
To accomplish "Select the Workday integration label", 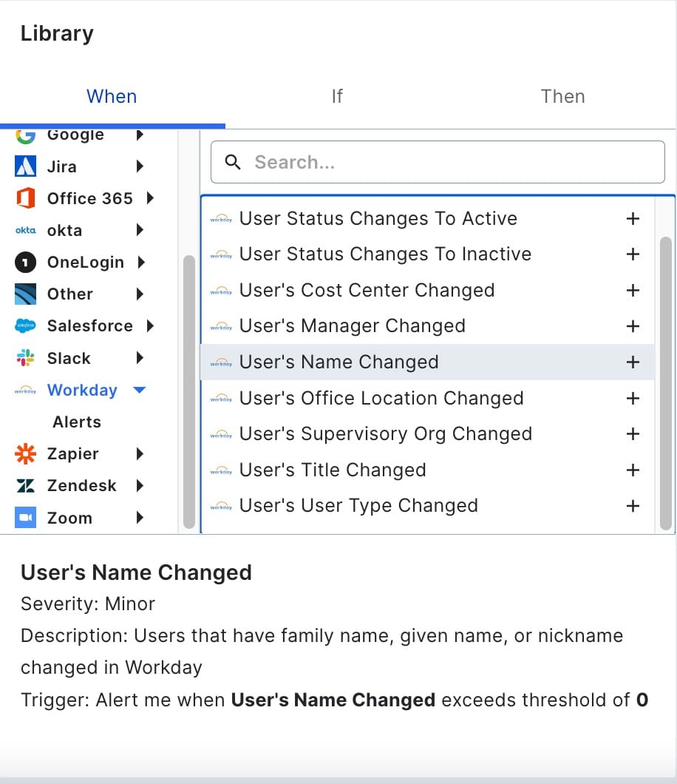I will (x=82, y=390).
